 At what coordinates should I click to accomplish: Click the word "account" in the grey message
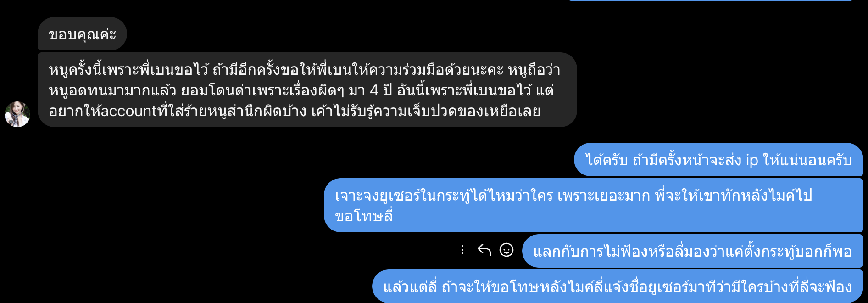pos(129,111)
